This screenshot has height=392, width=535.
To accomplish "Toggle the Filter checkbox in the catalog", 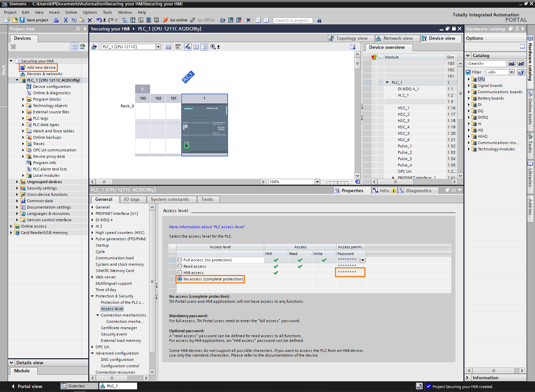I will (x=468, y=72).
